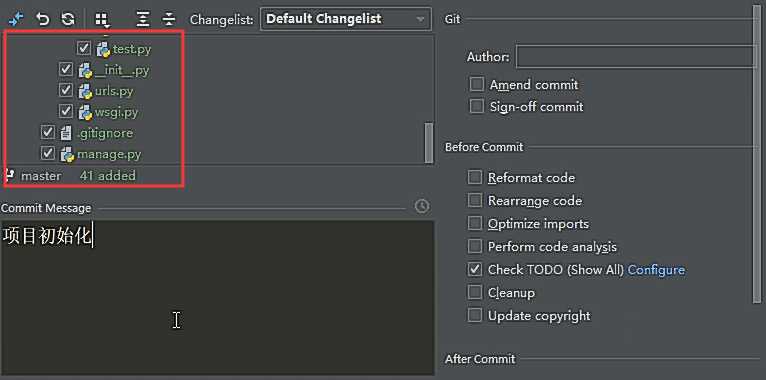The width and height of the screenshot is (766, 380).
Task: Click the Refresh changes icon
Action: [68, 20]
